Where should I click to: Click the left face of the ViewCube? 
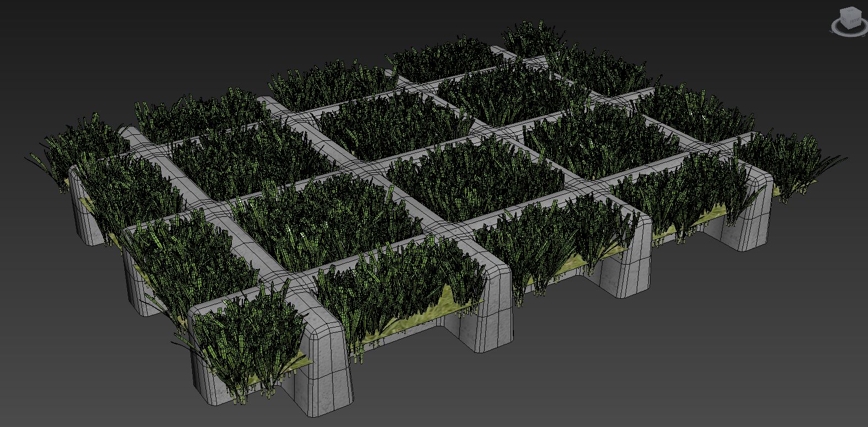(x=844, y=19)
